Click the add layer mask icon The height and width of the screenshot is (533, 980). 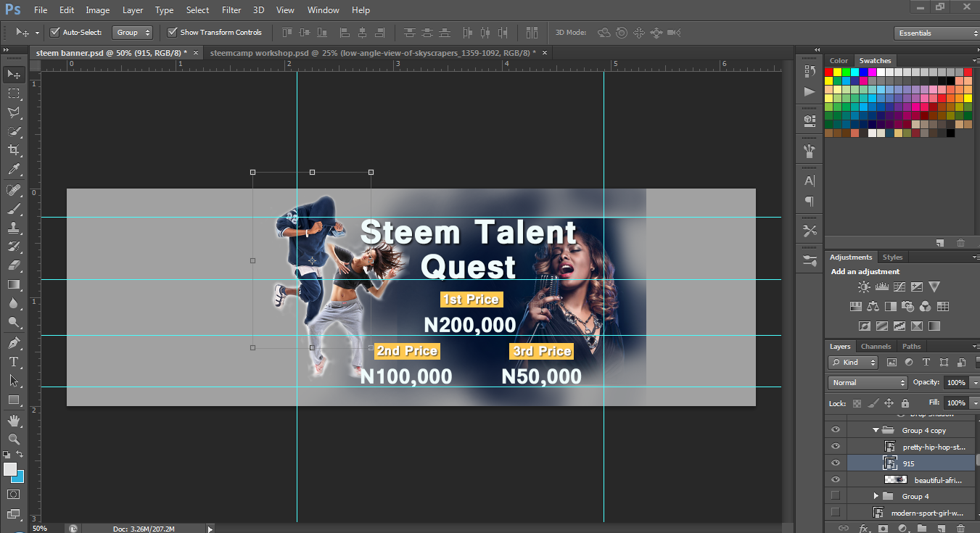pyautogui.click(x=883, y=529)
